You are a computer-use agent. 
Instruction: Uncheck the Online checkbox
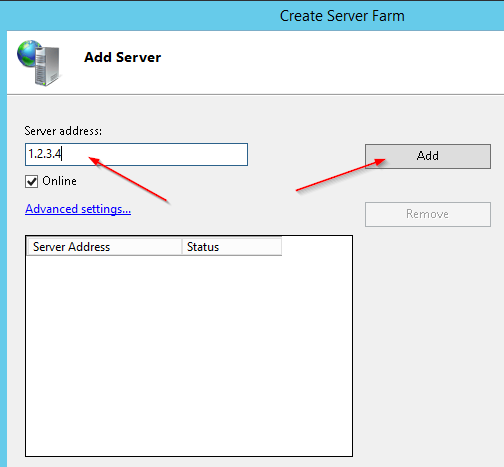(x=31, y=182)
